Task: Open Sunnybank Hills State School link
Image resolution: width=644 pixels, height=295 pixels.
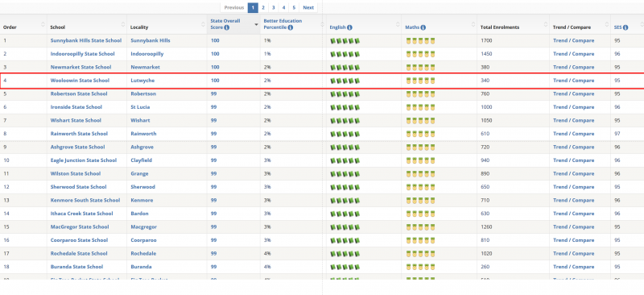Action: tap(86, 41)
